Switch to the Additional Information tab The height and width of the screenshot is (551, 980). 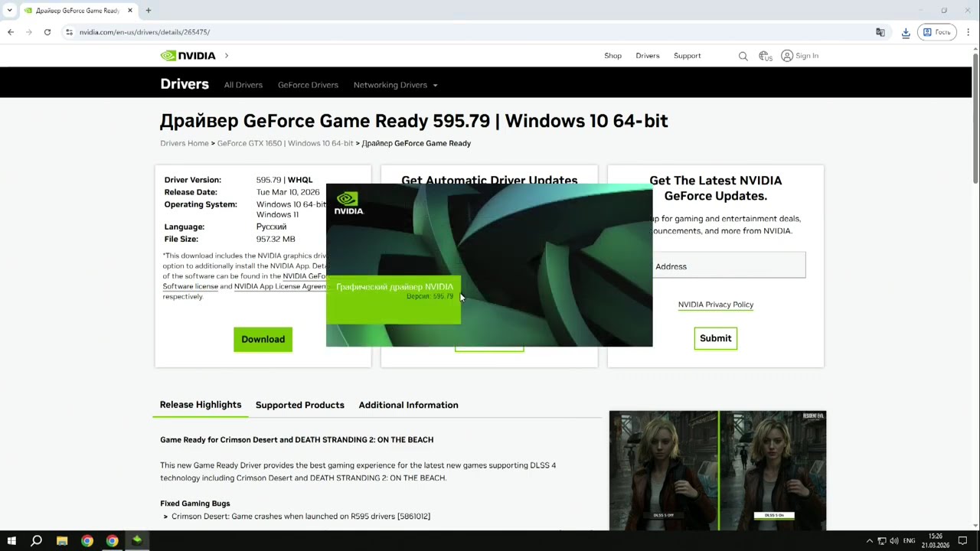408,405
